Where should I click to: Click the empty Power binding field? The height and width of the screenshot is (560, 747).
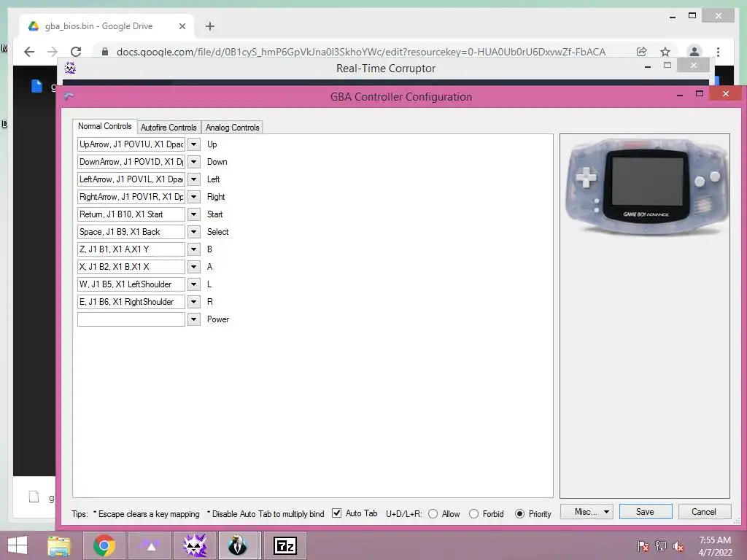(x=131, y=319)
